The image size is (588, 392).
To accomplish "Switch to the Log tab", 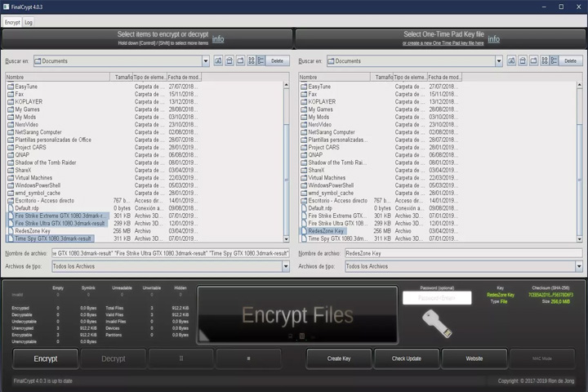I will pos(29,23).
